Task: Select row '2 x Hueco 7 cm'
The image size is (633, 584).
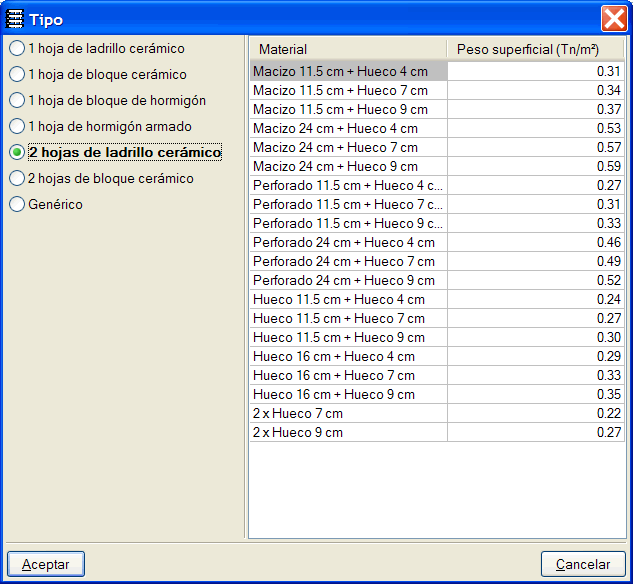Action: pyautogui.click(x=437, y=413)
